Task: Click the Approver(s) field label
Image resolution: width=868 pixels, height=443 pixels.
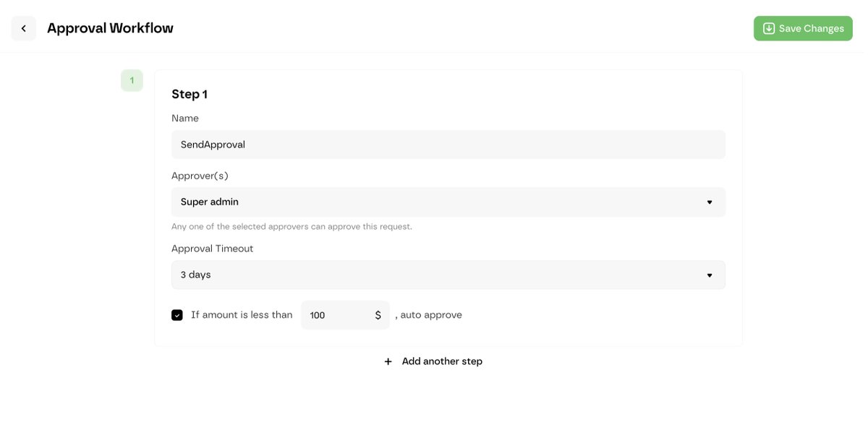Action: [200, 176]
